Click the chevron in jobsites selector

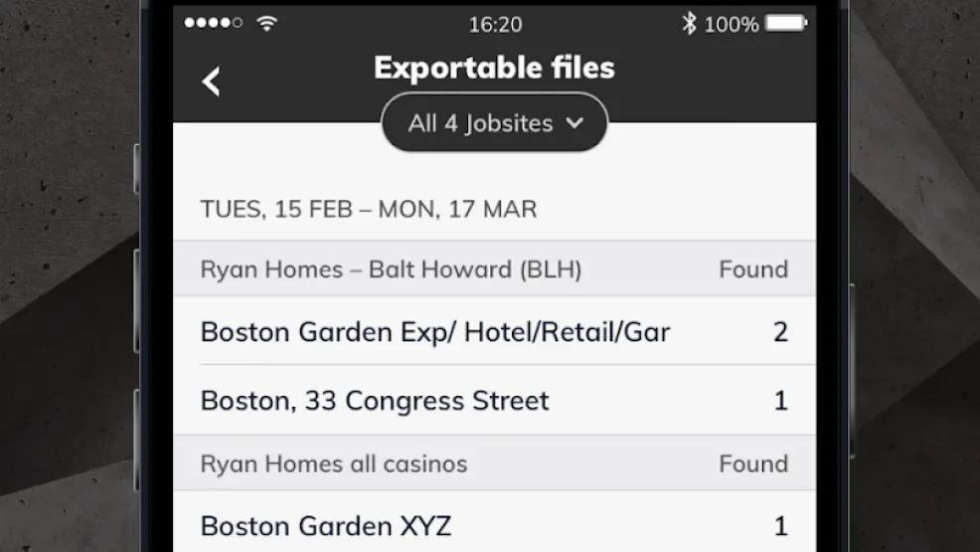tap(575, 123)
